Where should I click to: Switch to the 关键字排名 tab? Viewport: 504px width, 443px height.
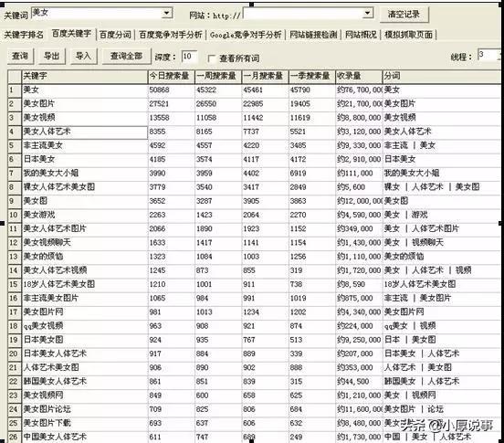click(24, 35)
